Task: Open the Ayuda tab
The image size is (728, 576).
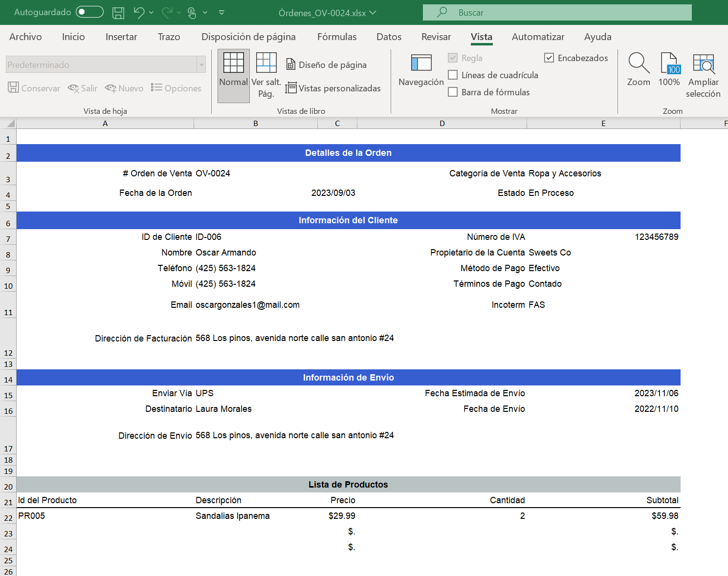Action: click(597, 37)
